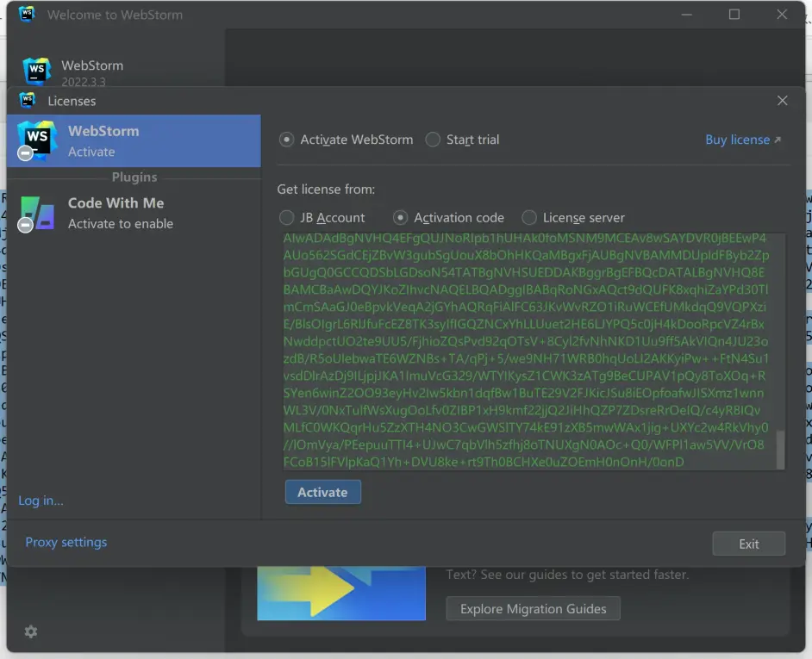
Task: Click the Log in... link
Action: click(41, 500)
